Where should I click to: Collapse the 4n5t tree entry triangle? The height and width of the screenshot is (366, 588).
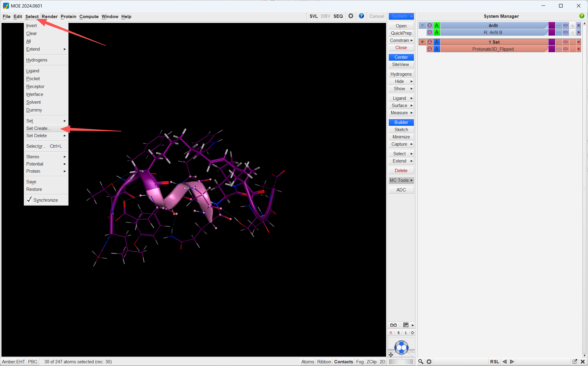(422, 25)
